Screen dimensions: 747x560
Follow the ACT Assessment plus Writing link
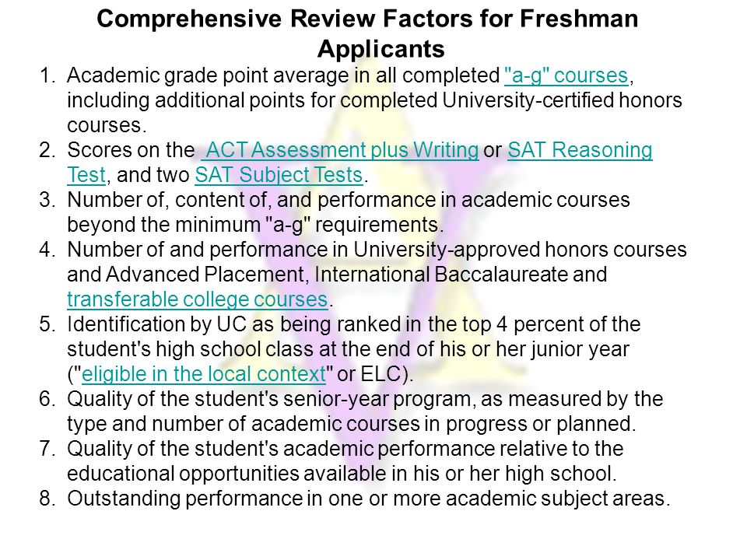(x=340, y=150)
